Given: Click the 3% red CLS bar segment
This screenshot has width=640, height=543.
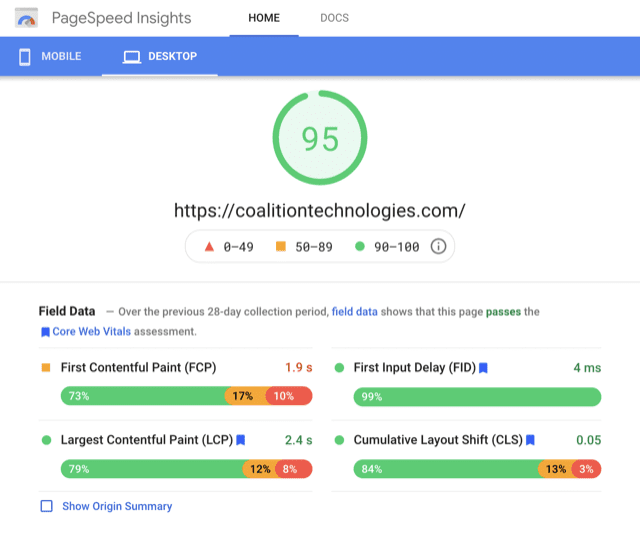Looking at the screenshot, I should [587, 469].
